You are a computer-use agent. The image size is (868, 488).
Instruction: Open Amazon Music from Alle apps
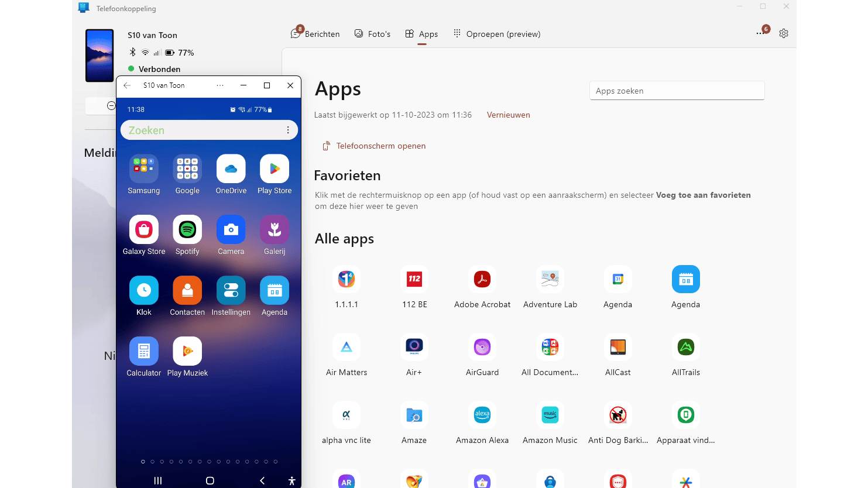click(550, 415)
